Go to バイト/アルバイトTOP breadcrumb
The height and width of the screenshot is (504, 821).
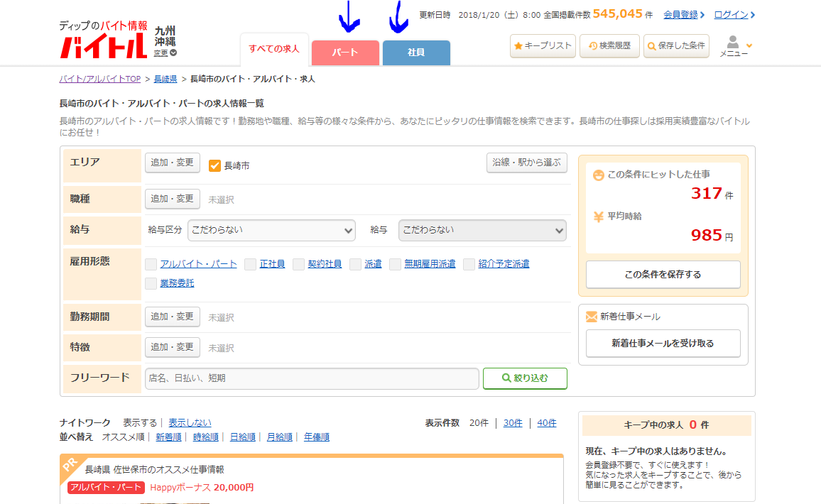[100, 79]
